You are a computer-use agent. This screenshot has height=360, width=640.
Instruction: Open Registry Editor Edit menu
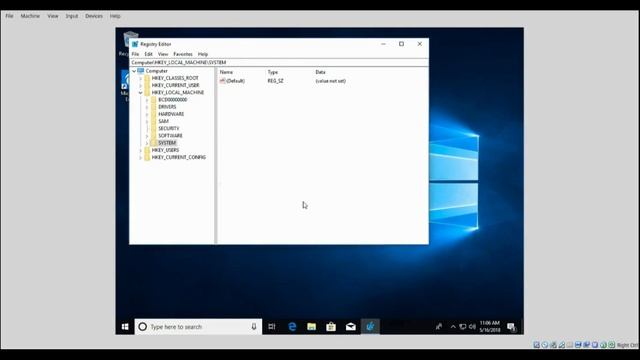click(x=149, y=54)
